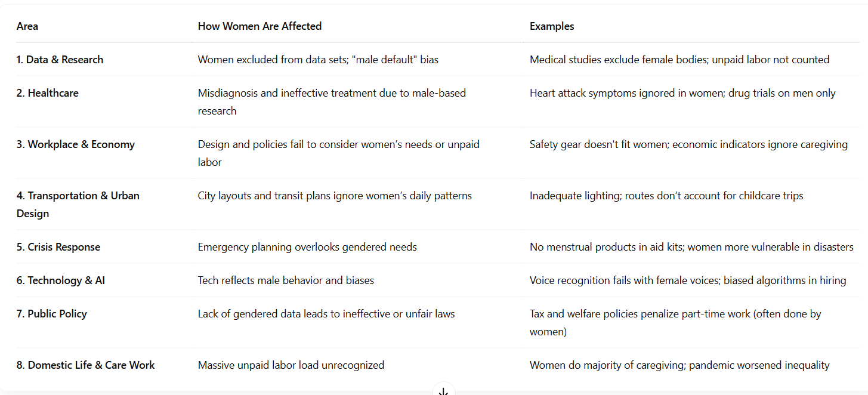868x395 pixels.
Task: Click the heart attack symptoms example text
Action: [682, 93]
